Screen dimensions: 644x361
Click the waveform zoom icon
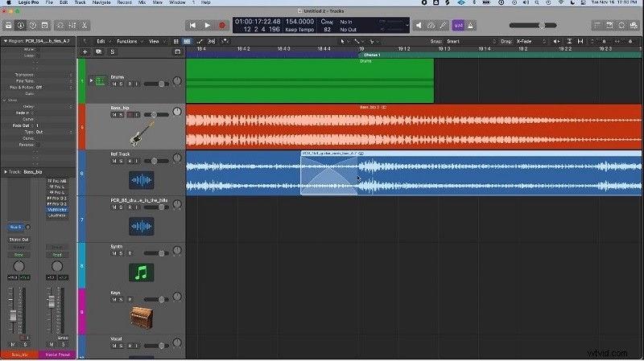(x=556, y=42)
